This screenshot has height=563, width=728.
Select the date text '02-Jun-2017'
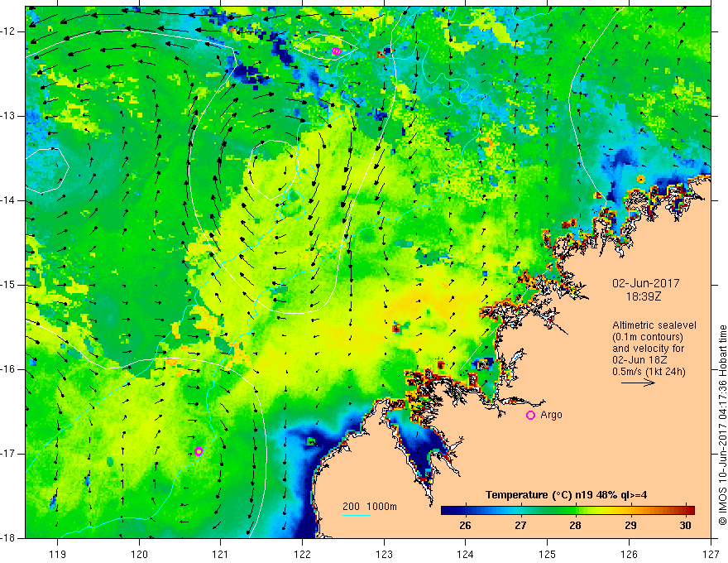click(x=646, y=283)
